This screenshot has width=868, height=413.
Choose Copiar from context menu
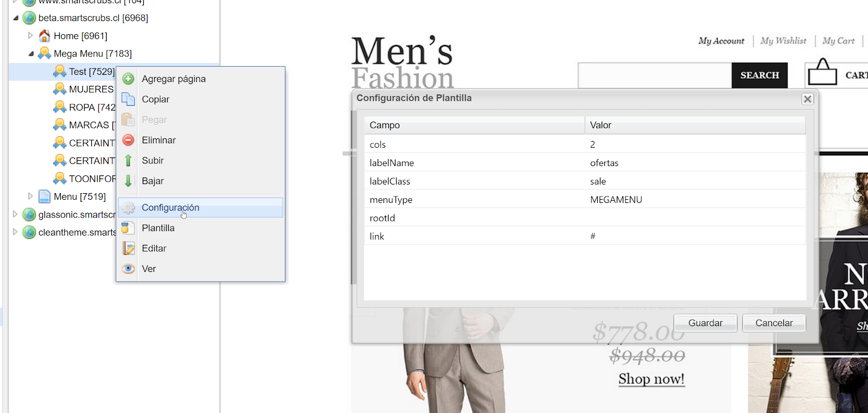tap(201, 99)
